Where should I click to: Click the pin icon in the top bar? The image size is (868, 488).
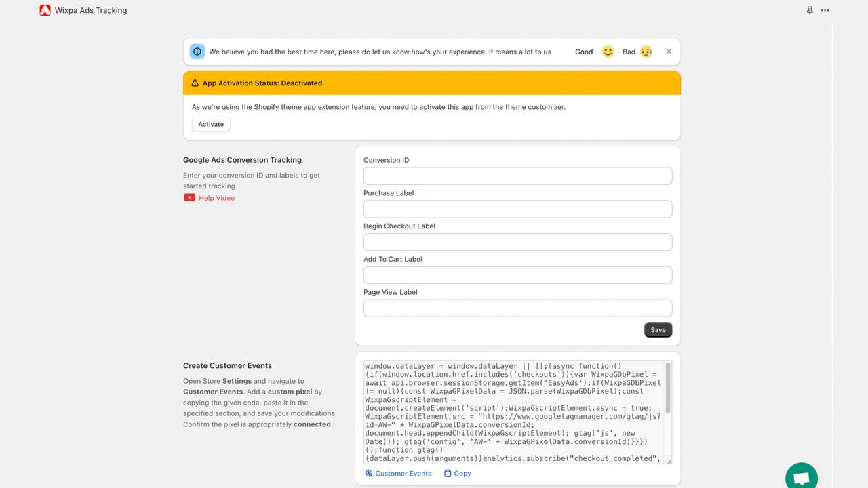pos(809,10)
